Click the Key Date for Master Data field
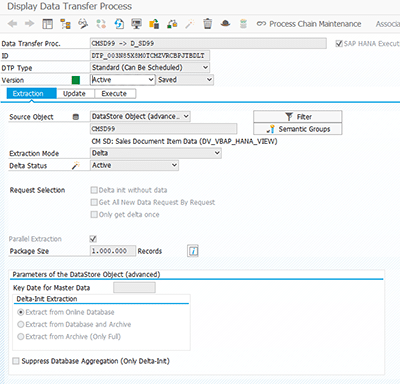This screenshot has width=400, height=384. coord(134,287)
